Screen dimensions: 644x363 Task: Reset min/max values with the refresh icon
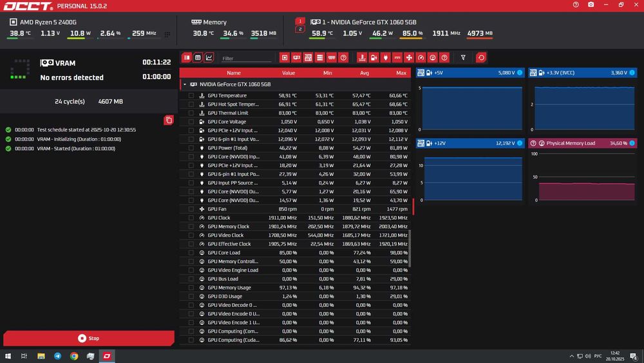pyautogui.click(x=481, y=57)
